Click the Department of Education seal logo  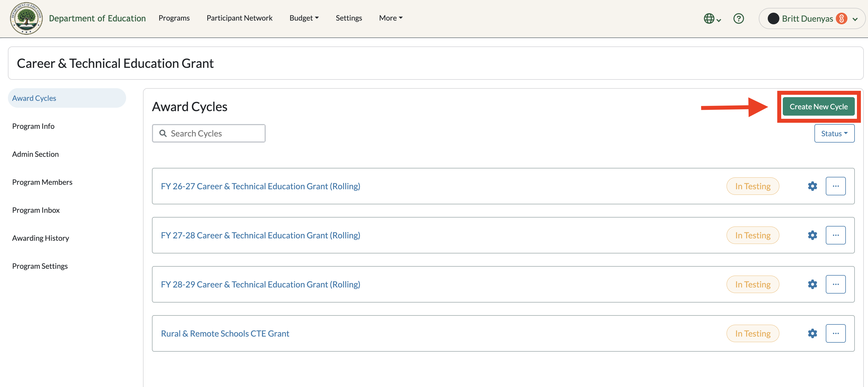(x=26, y=18)
